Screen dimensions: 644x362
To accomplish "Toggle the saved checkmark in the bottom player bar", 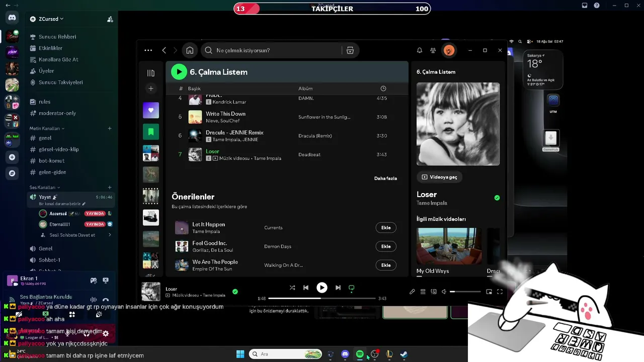I will (235, 292).
